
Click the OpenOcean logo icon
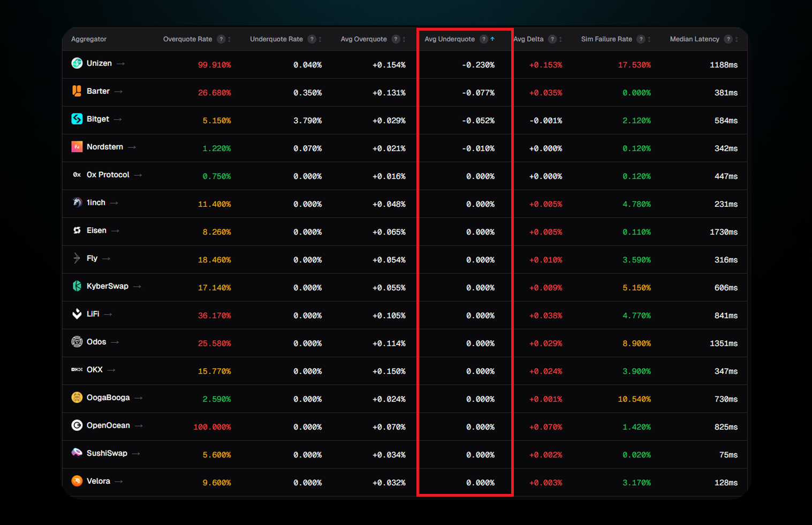point(77,425)
